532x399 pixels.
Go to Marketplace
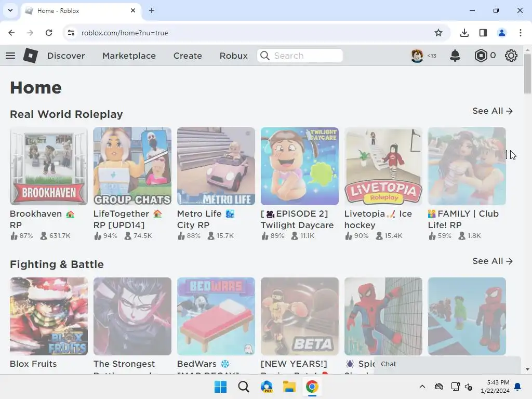[x=129, y=56]
